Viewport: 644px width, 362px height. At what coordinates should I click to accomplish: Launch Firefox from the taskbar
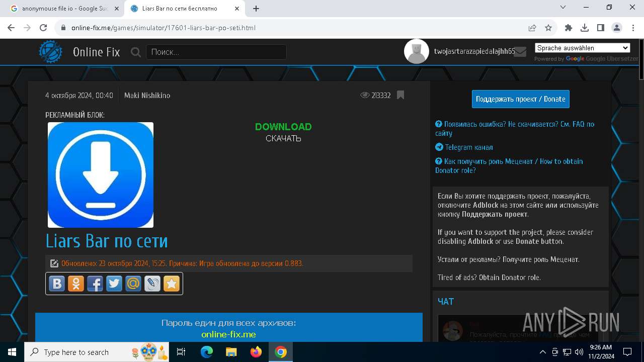pos(256,352)
